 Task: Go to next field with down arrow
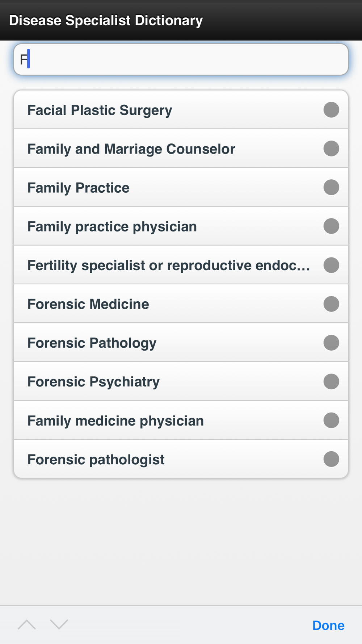(59, 624)
